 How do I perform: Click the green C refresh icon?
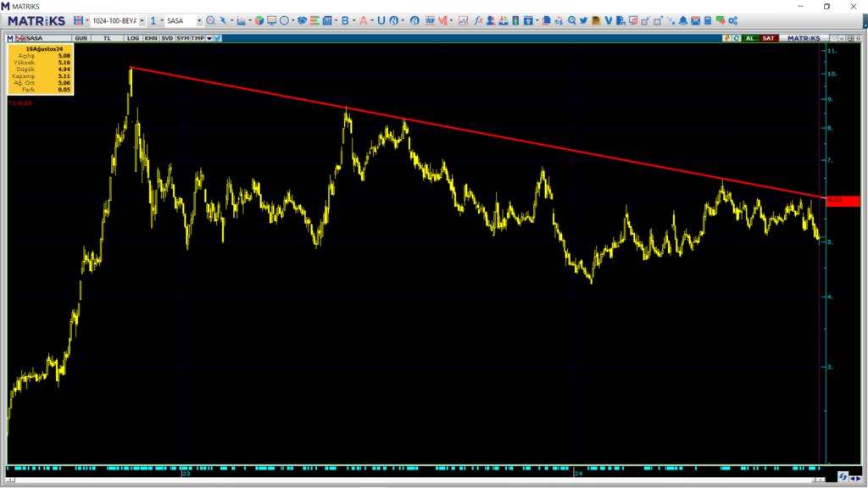[x=737, y=38]
